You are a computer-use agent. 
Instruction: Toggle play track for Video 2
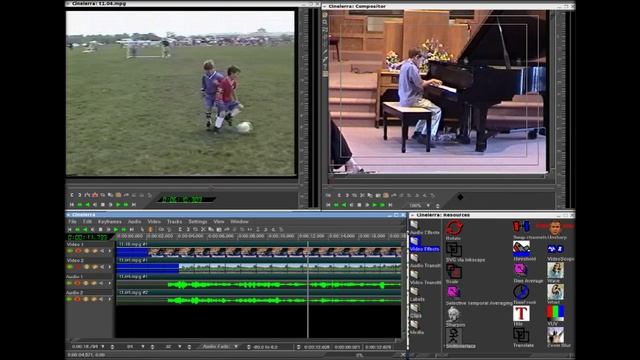70,267
